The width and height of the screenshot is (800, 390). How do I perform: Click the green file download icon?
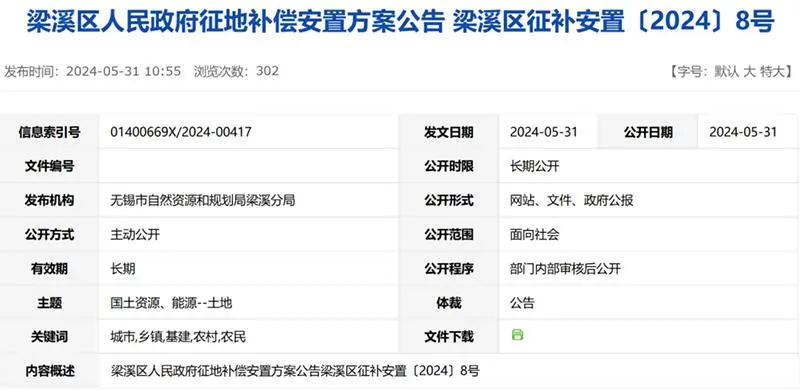pyautogui.click(x=517, y=335)
